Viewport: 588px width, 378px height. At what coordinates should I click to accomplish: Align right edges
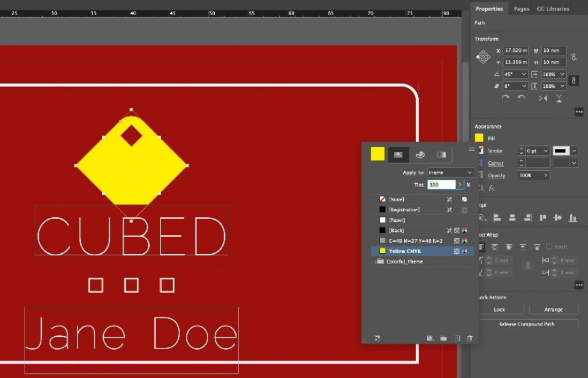(527, 217)
